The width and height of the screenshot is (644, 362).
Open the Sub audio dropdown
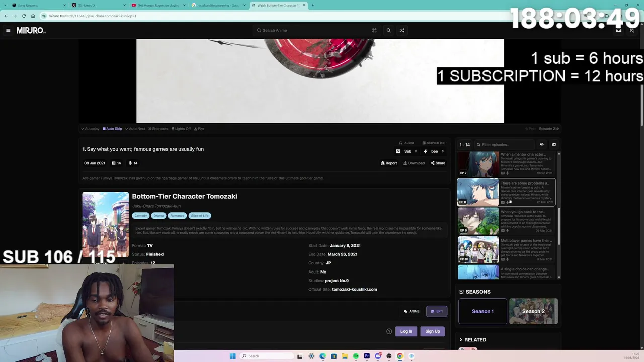(407, 151)
